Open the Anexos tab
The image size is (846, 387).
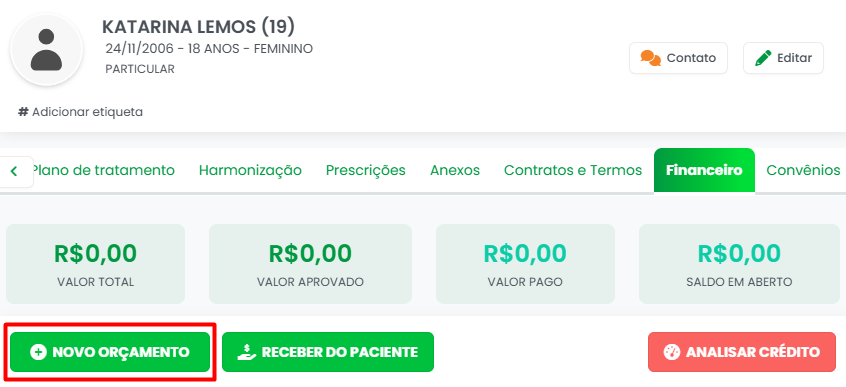[455, 171]
